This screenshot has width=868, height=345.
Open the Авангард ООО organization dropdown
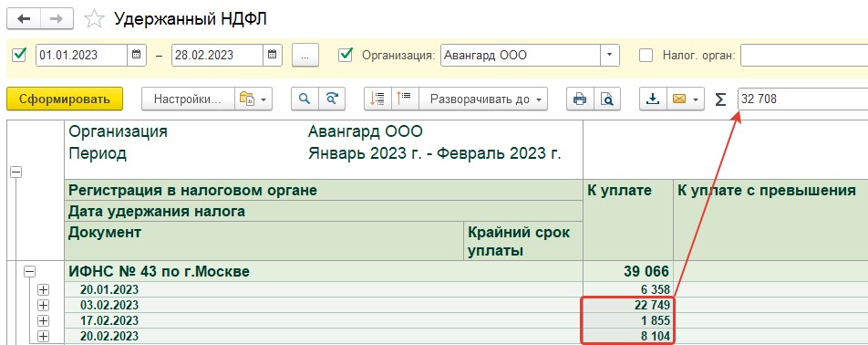pos(609,55)
